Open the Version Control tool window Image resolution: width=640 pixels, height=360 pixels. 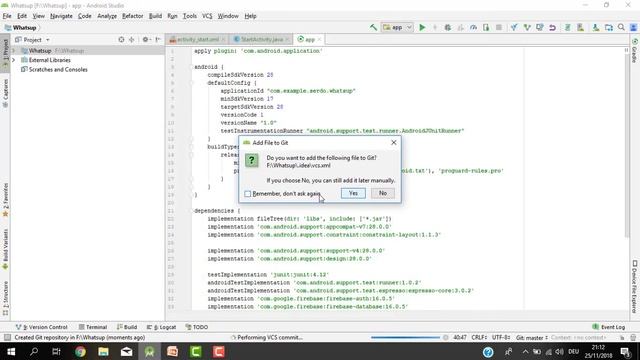click(x=41, y=327)
